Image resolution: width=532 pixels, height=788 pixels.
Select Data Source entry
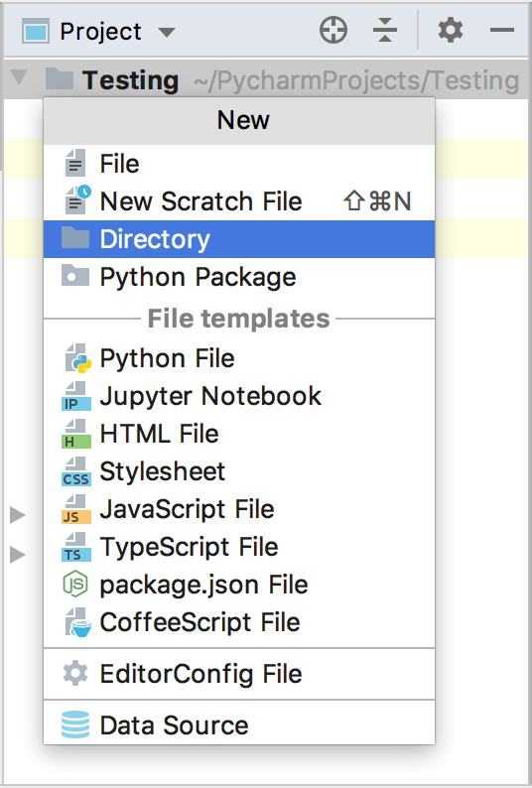(x=239, y=725)
